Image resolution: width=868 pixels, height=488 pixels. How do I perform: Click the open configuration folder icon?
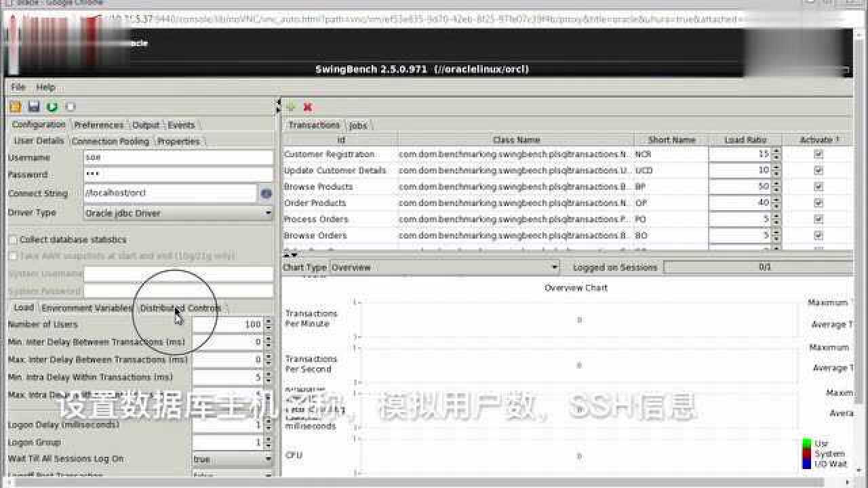16,107
